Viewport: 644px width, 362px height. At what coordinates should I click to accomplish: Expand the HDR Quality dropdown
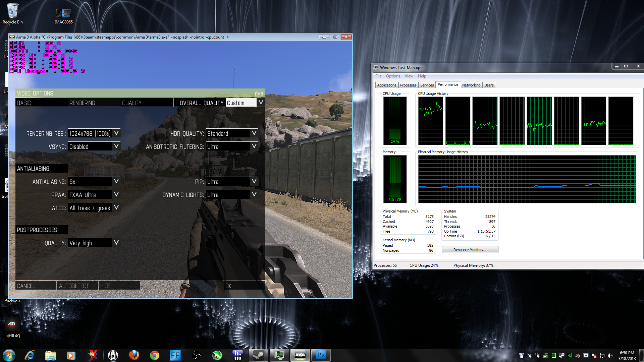pyautogui.click(x=254, y=133)
